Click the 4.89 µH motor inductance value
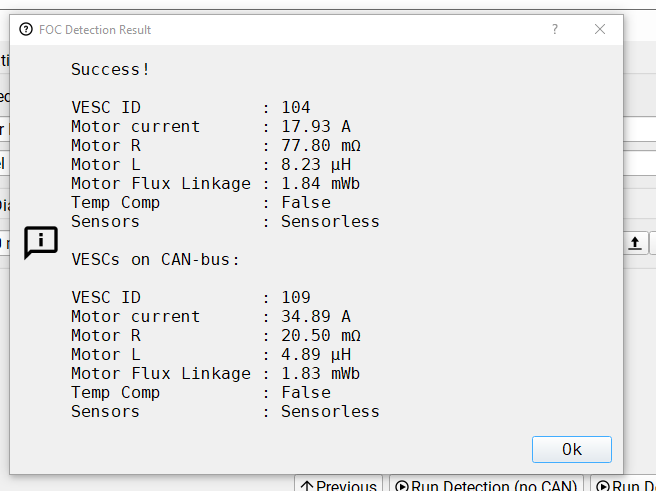 point(316,355)
